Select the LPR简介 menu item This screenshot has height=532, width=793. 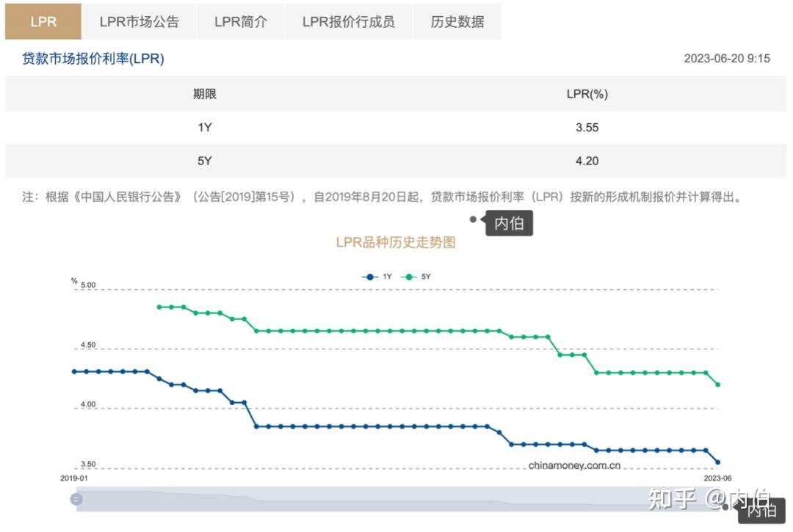coord(241,21)
